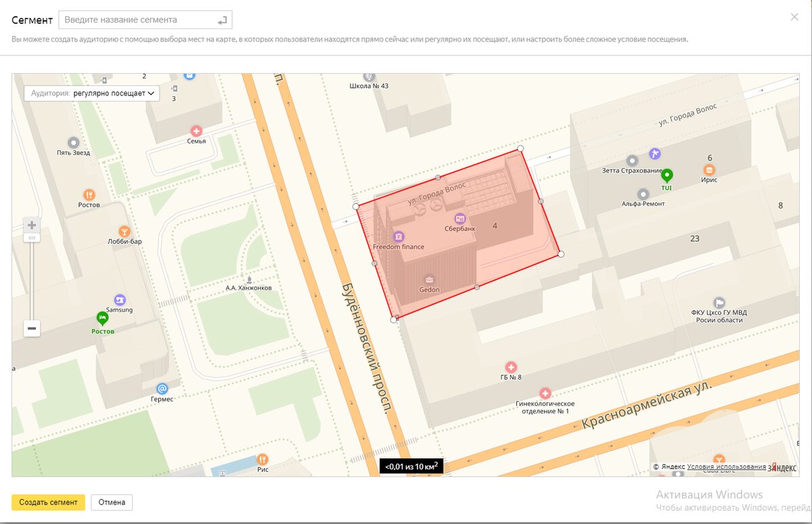Click the Будённовский просп. street label
Screen dimensions: 812x524
point(366,347)
